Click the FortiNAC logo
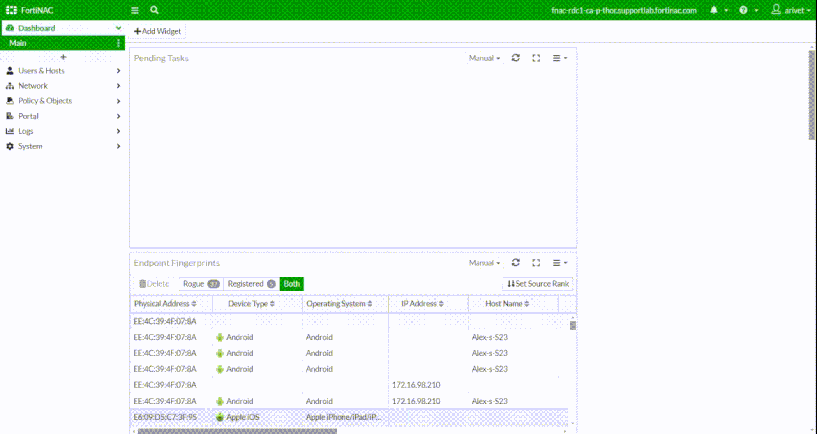The width and height of the screenshot is (817, 434). pyautogui.click(x=30, y=10)
